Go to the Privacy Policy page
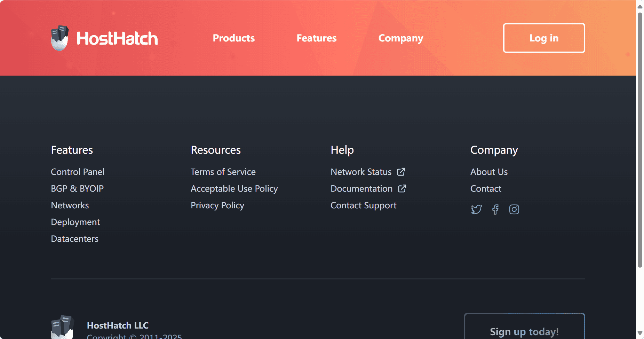The image size is (644, 339). 217,205
